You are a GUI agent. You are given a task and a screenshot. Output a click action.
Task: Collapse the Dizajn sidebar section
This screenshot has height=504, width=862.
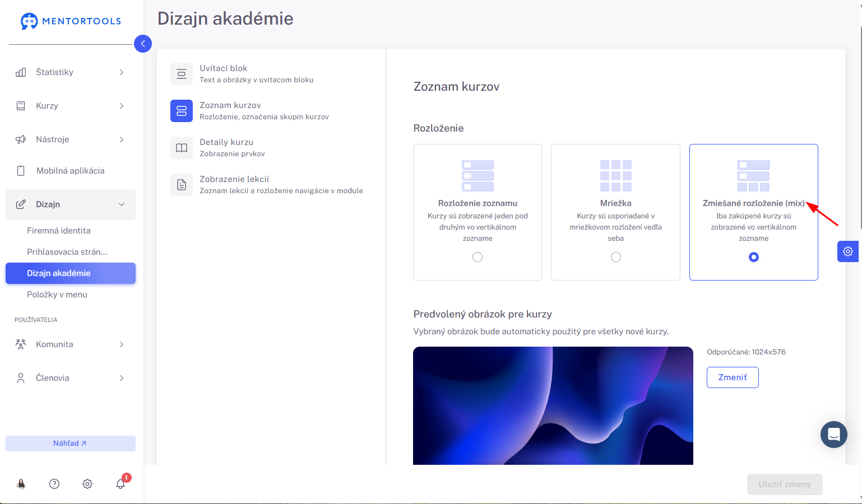[71, 204]
